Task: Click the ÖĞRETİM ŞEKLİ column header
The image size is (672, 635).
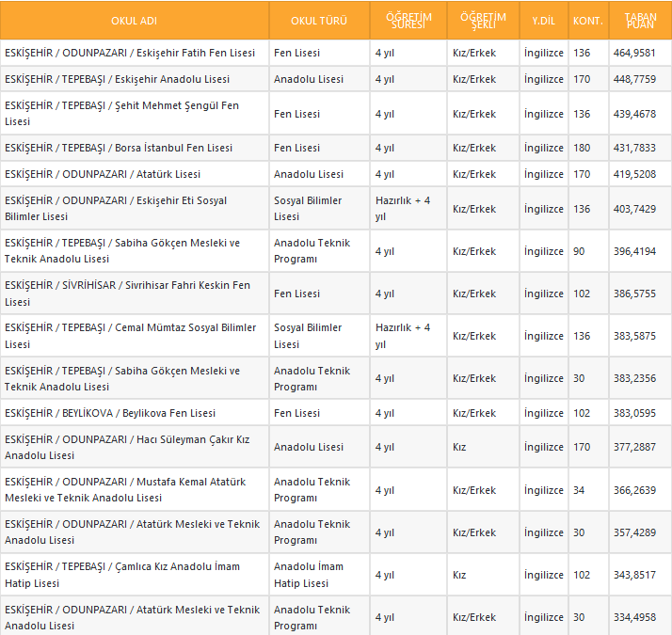Action: click(483, 21)
